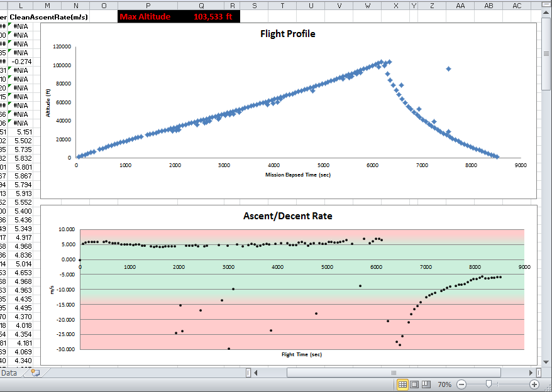
Task: Click the zoom out minus button
Action: tap(461, 384)
